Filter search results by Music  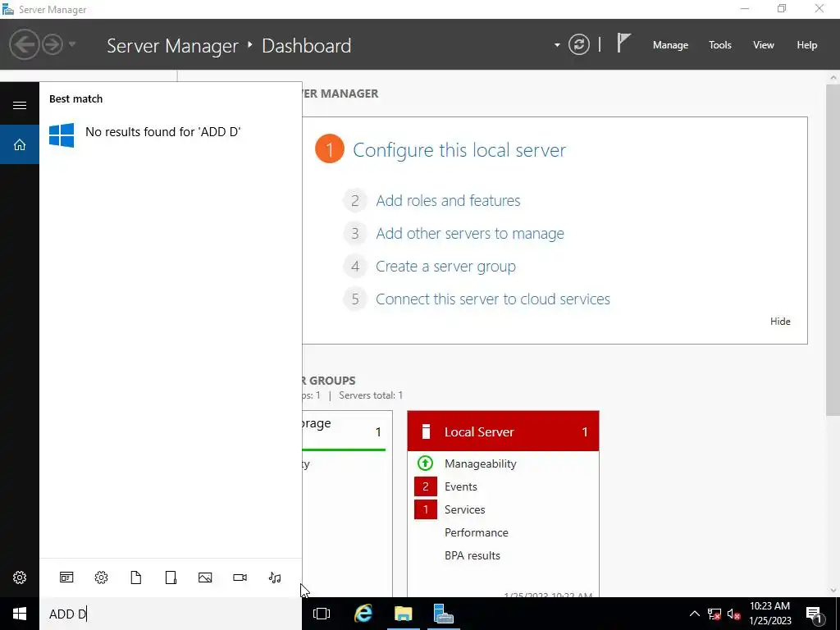tap(275, 577)
